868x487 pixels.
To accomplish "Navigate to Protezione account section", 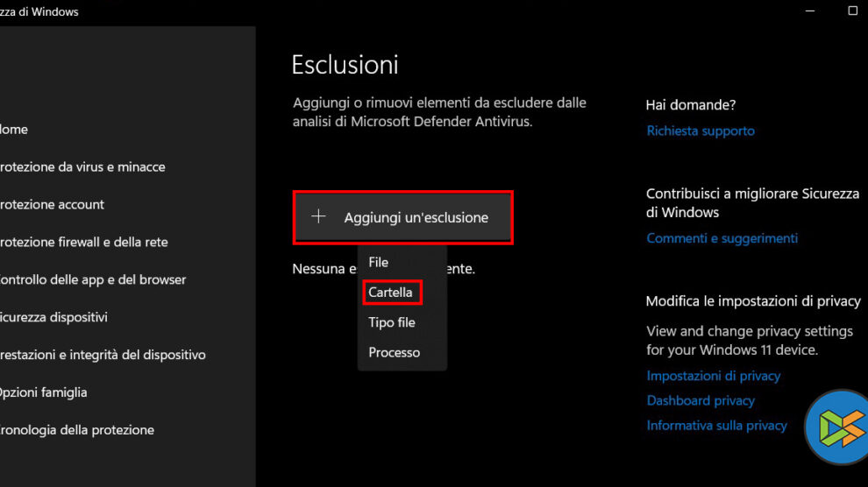I will pos(53,205).
